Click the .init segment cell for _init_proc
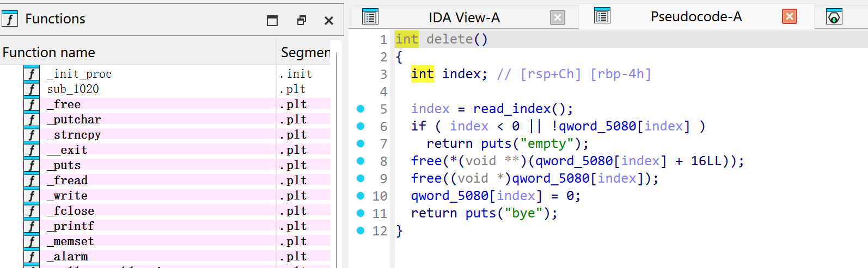 tap(296, 74)
